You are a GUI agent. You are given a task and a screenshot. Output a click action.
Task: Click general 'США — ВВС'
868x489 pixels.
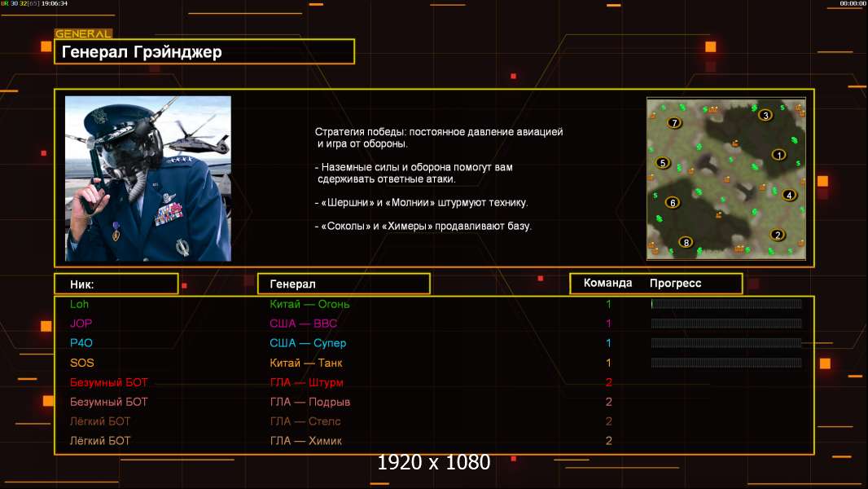(x=304, y=324)
